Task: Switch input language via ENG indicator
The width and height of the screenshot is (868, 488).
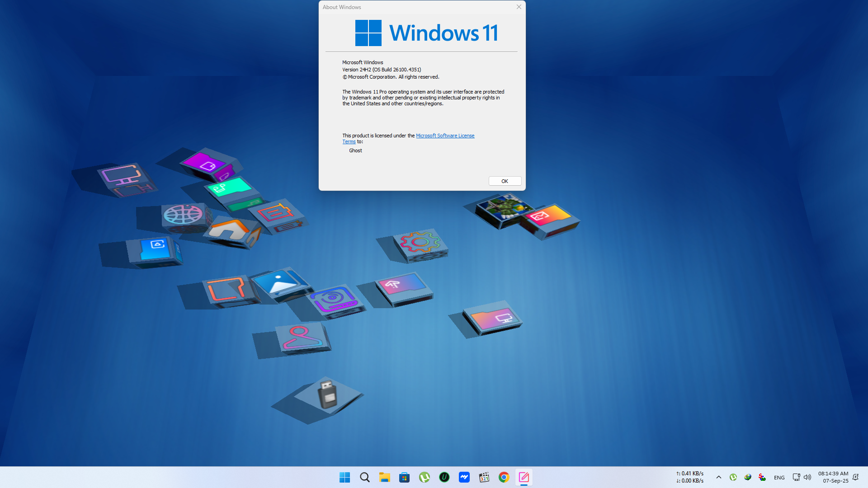Action: pyautogui.click(x=779, y=478)
